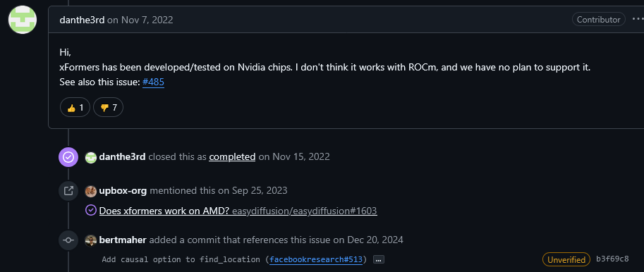Click the commit timeline icon
This screenshot has width=644, height=272.
click(x=68, y=240)
